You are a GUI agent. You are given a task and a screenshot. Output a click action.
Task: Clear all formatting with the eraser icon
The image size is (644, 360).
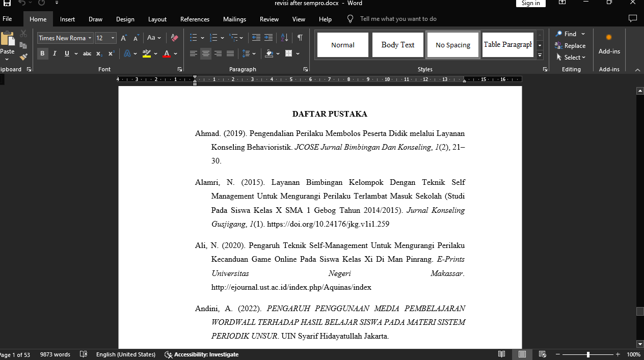pos(174,38)
